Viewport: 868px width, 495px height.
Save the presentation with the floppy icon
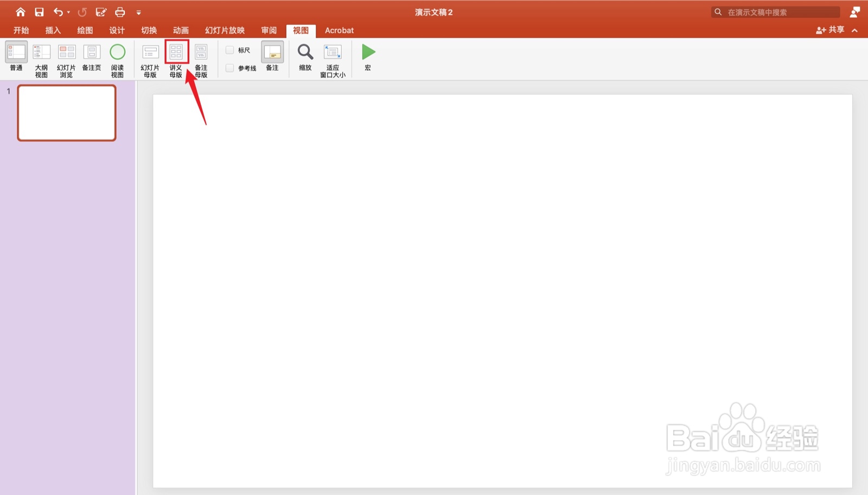click(x=39, y=12)
